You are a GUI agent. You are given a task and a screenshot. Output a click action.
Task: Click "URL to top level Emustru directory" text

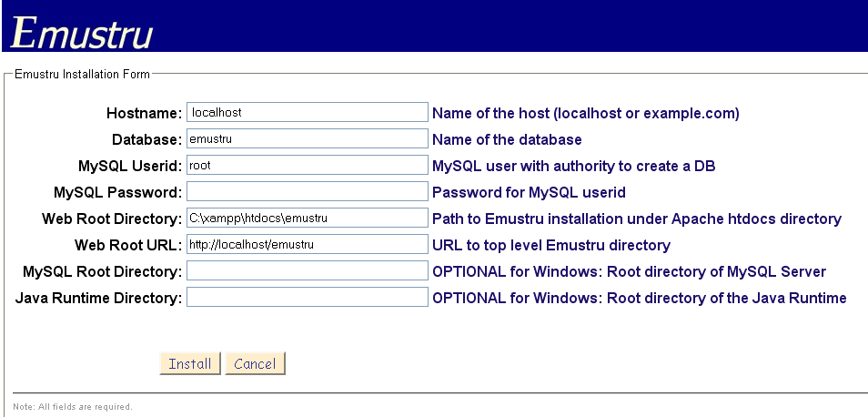551,246
